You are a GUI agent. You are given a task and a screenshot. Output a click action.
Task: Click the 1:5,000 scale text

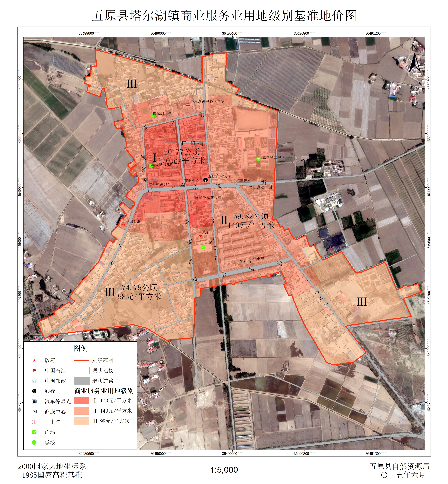click(x=224, y=470)
